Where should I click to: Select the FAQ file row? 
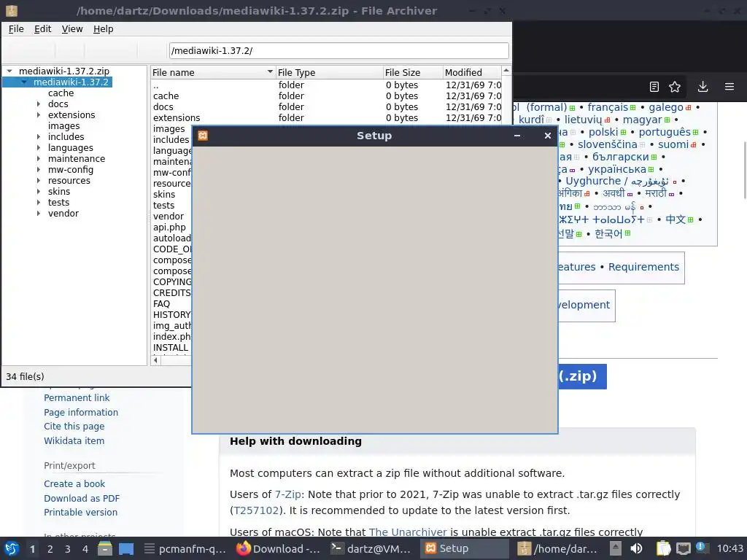click(161, 304)
